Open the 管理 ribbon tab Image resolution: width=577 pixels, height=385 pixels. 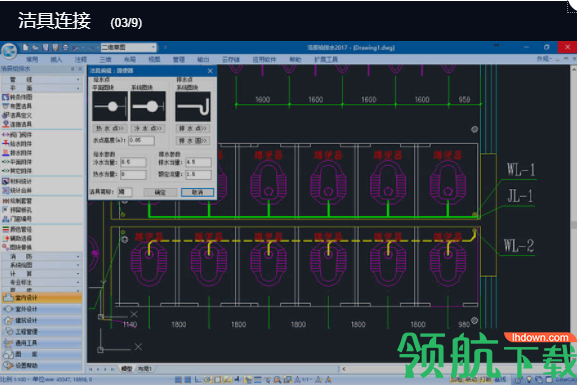coord(179,59)
